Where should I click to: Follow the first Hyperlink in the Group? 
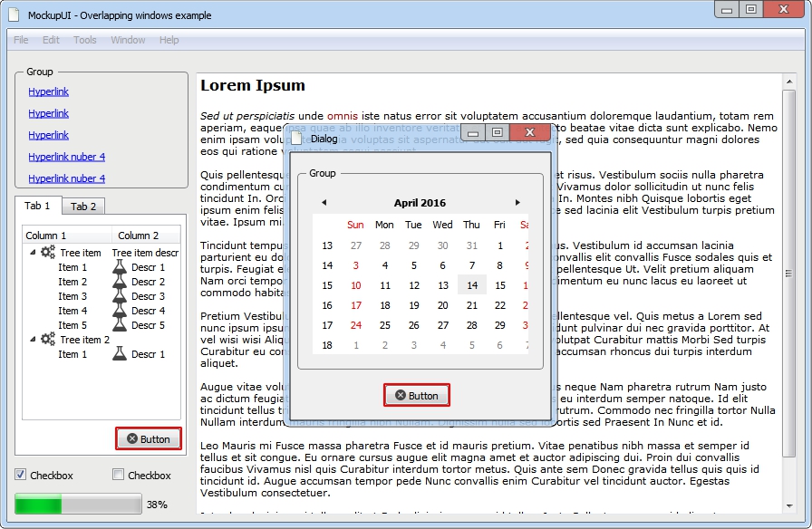(49, 91)
